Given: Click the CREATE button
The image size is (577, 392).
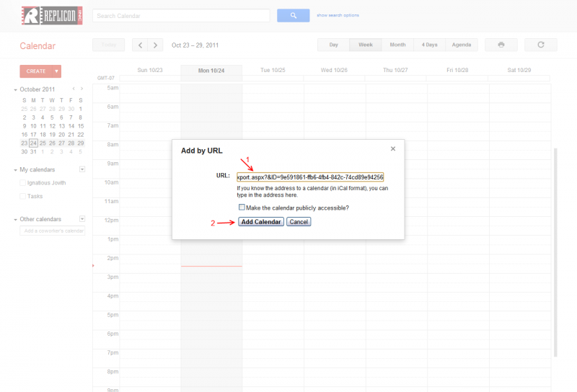Looking at the screenshot, I should pos(35,71).
